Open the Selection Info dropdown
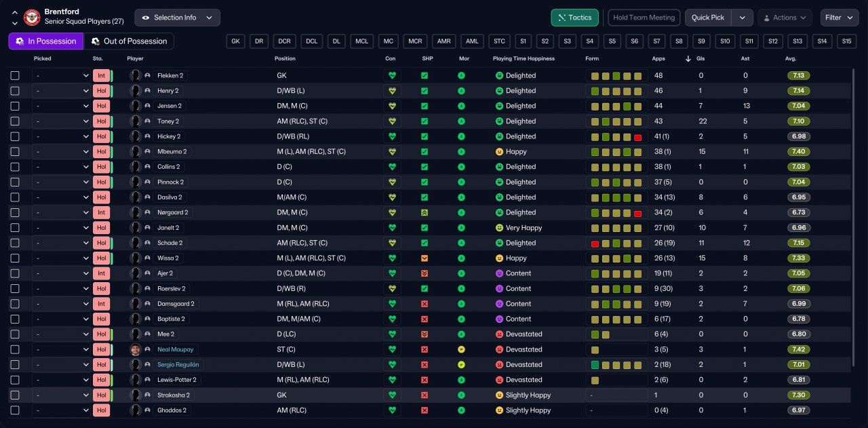Viewport: 868px width, 428px height. (177, 18)
